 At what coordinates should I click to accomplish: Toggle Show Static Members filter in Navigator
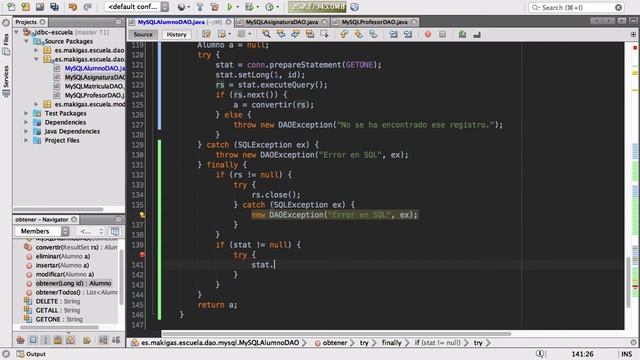46,340
